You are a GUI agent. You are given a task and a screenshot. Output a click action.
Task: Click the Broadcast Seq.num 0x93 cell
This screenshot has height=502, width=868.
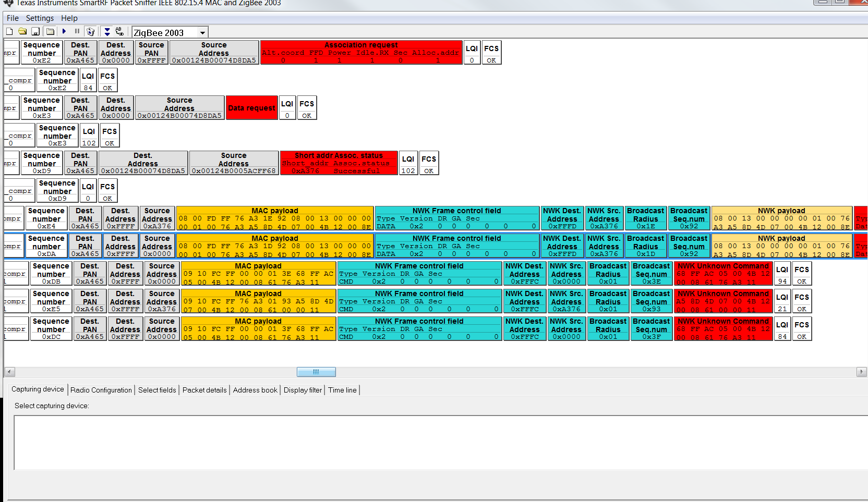(x=652, y=301)
